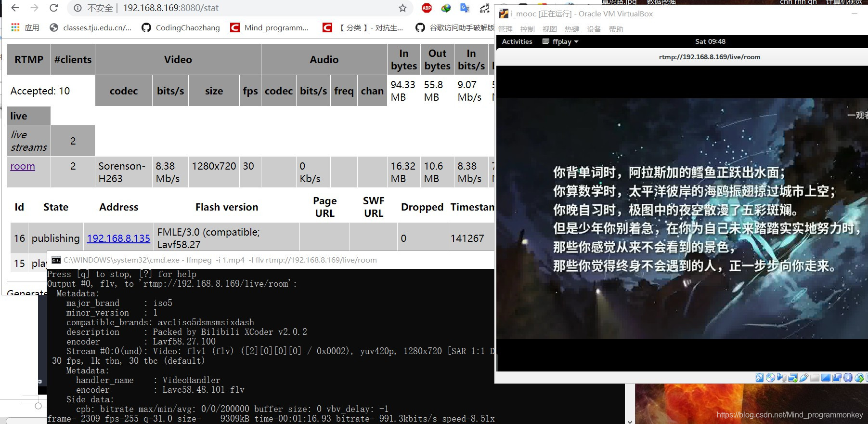Open the IDM download extension icon

[446, 8]
